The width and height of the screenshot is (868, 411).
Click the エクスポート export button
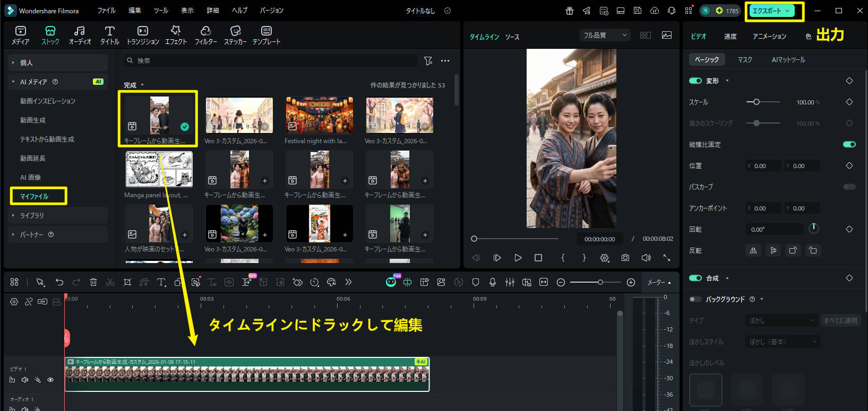(x=771, y=11)
